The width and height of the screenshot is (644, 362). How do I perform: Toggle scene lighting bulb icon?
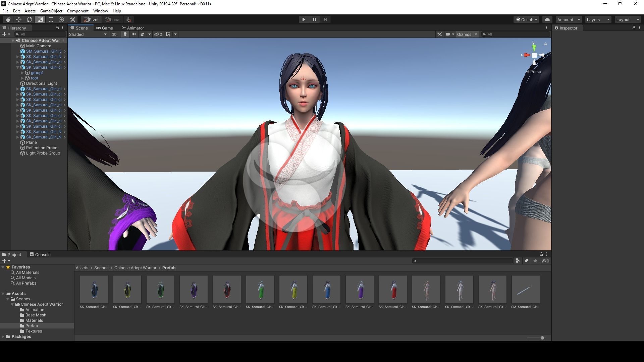tap(125, 34)
